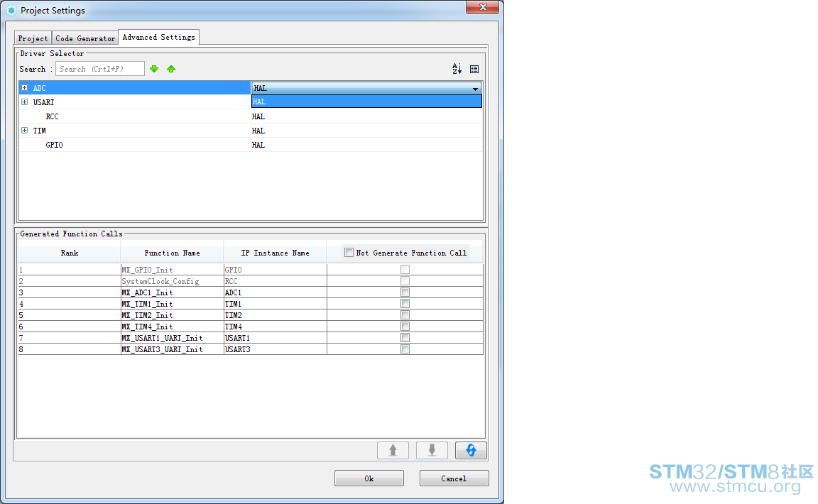This screenshot has height=504, width=818.
Task: Click the USART3 instance name cell
Action: (275, 349)
